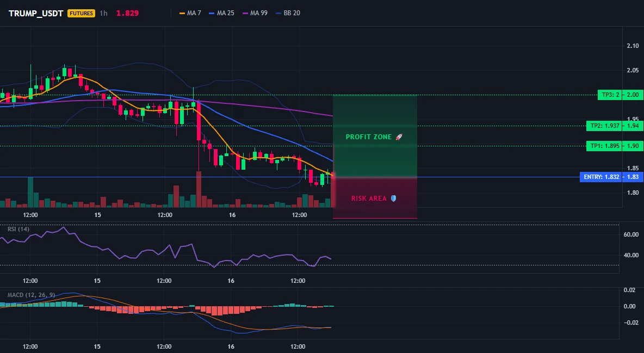Click the PROFIT ZONE label
This screenshot has height=353, width=644.
(369, 137)
